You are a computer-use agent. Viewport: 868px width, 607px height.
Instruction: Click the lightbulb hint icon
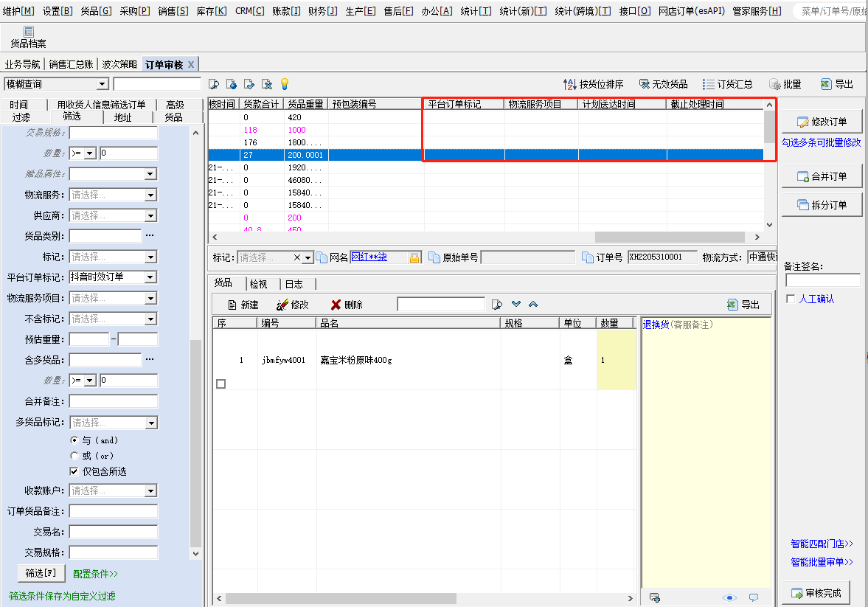pyautogui.click(x=285, y=84)
